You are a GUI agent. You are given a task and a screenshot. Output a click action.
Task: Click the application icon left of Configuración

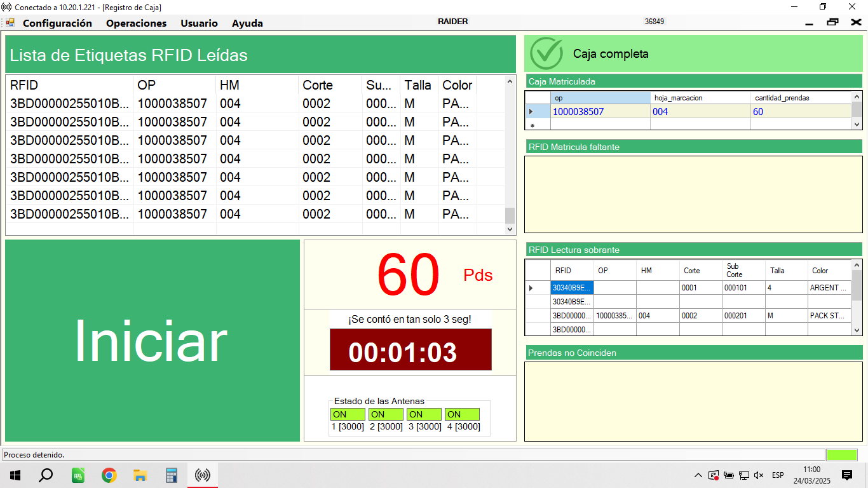pos(10,23)
